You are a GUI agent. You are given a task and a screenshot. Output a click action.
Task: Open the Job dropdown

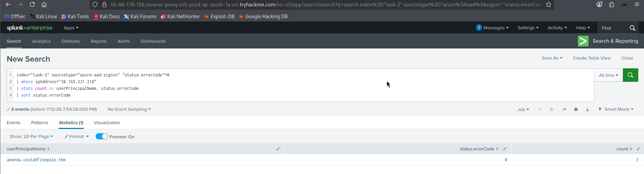523,109
